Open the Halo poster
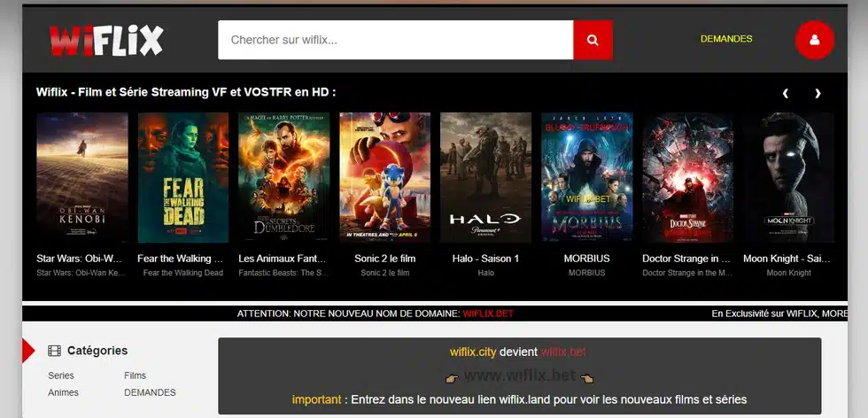868x418 pixels. (x=486, y=178)
